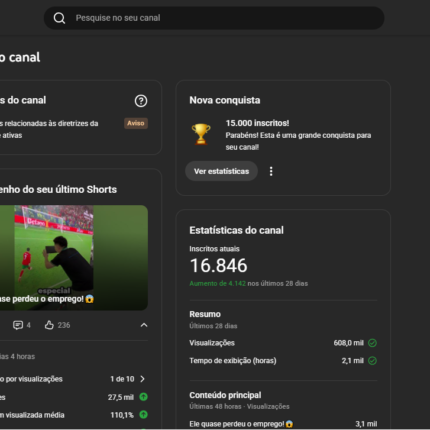Click the '236' likes count
This screenshot has width=430, height=430.
(x=64, y=325)
